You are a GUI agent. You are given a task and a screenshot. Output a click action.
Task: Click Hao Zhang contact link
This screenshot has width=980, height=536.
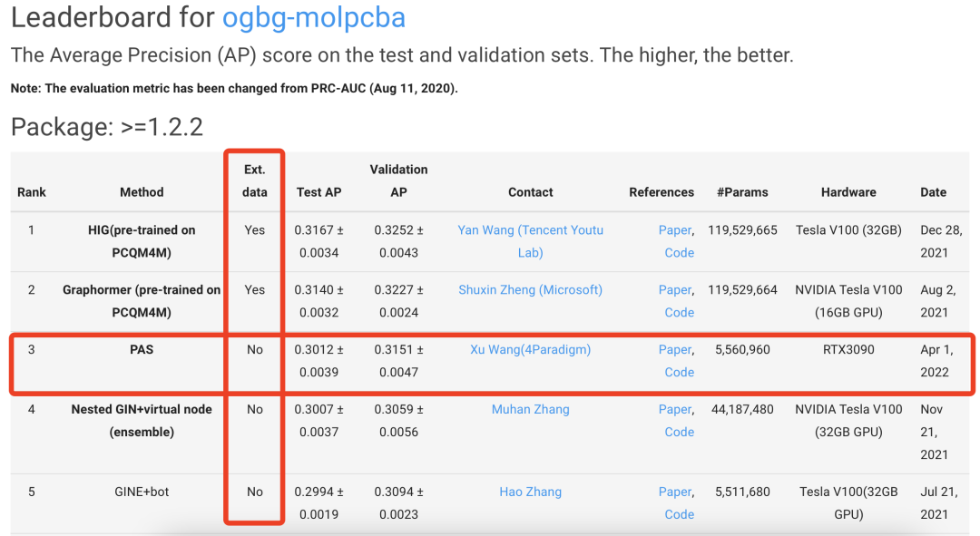(x=530, y=492)
